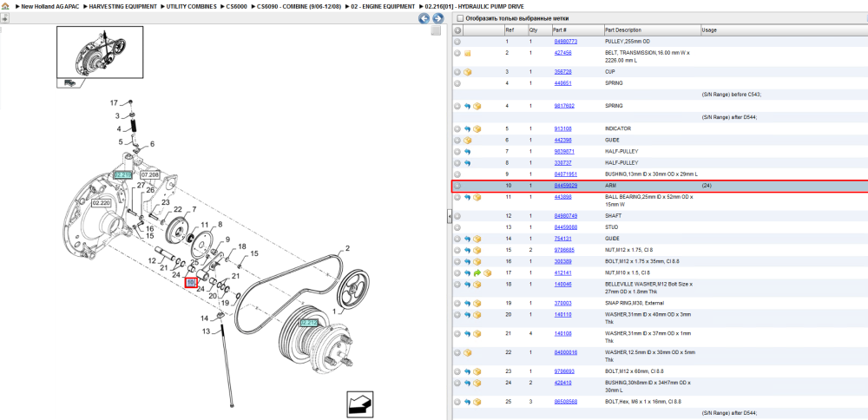Click green forward arrow in ref 17 row

(x=477, y=272)
